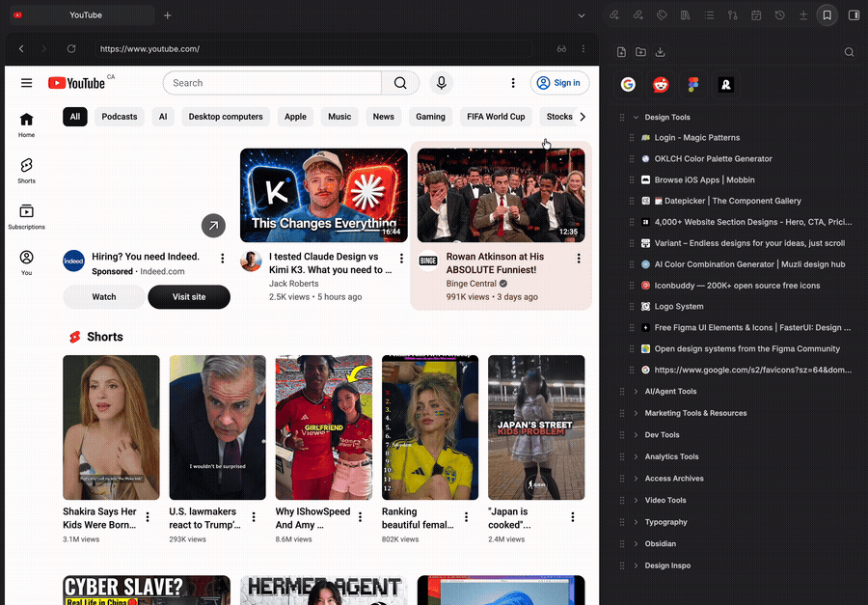The width and height of the screenshot is (868, 605).
Task: Start voice search with microphone
Action: (441, 83)
